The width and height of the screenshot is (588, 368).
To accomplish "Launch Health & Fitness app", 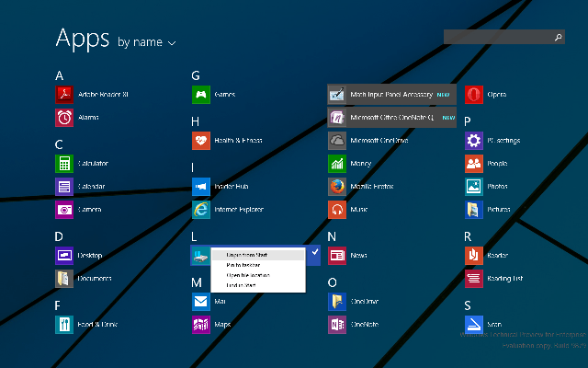I will (227, 141).
